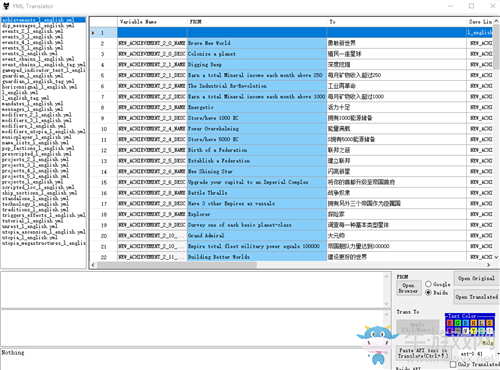Click the YML Translator cat icon in title bar
This screenshot has height=370, width=500.
6,6
